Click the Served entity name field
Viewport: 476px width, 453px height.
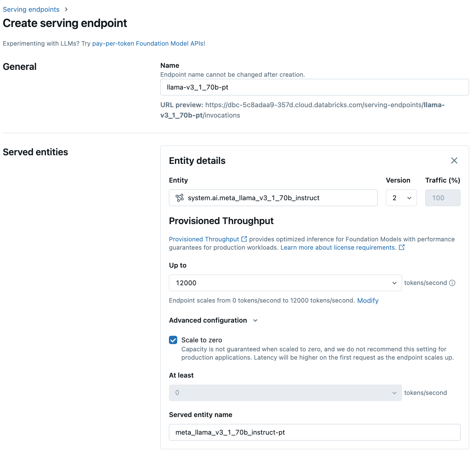pos(314,432)
